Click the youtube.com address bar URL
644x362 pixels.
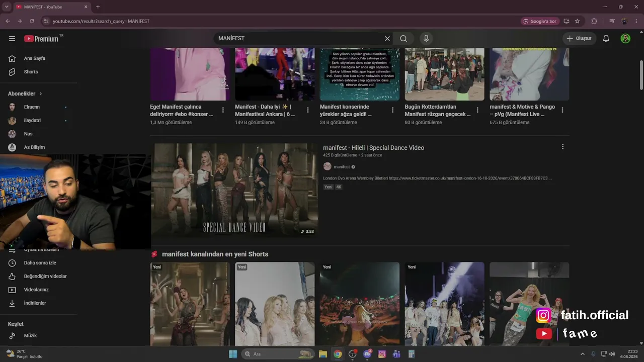point(101,21)
